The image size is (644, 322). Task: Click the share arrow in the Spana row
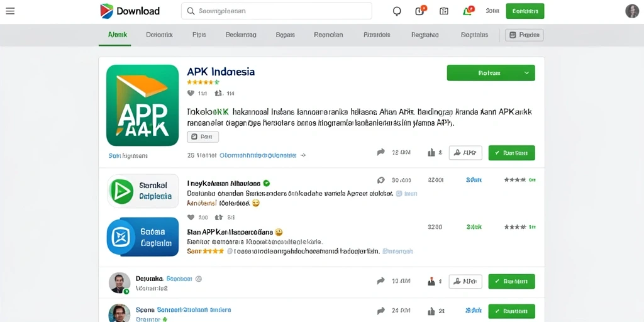[380, 311]
